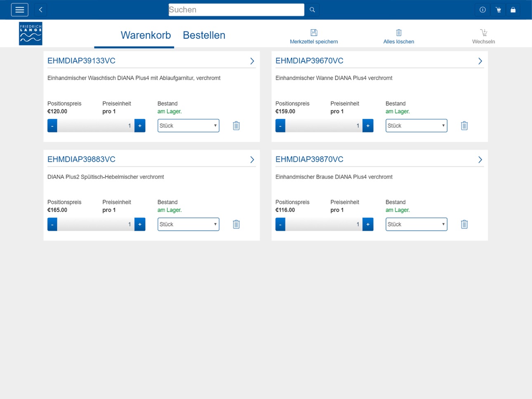
Task: Delete item EHMDIAP39133VC with trash icon
Action: pos(236,125)
